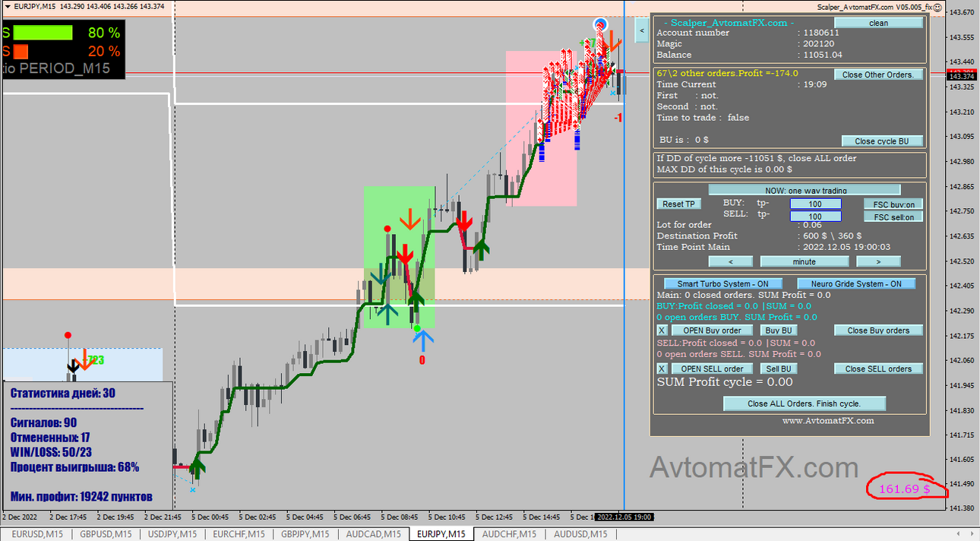Click the Мин. профит: 19242 пунктов line
The image size is (980, 541).
coord(81,497)
